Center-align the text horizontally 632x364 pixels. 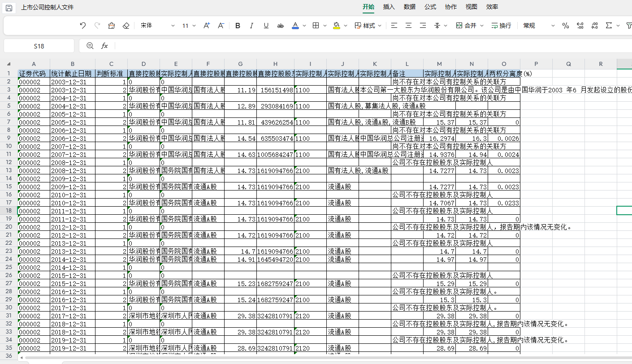pyautogui.click(x=408, y=26)
